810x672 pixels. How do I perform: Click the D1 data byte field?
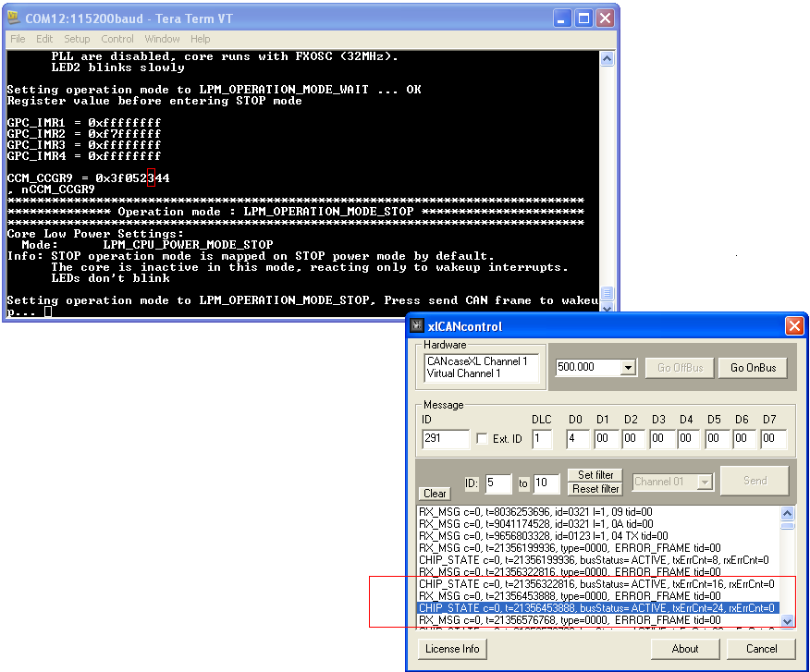[x=606, y=438]
